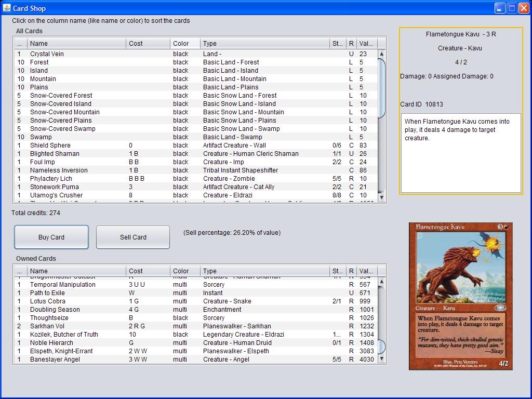The image size is (532, 399).
Task: Sort Owned Cards by Value column header
Action: [366, 271]
